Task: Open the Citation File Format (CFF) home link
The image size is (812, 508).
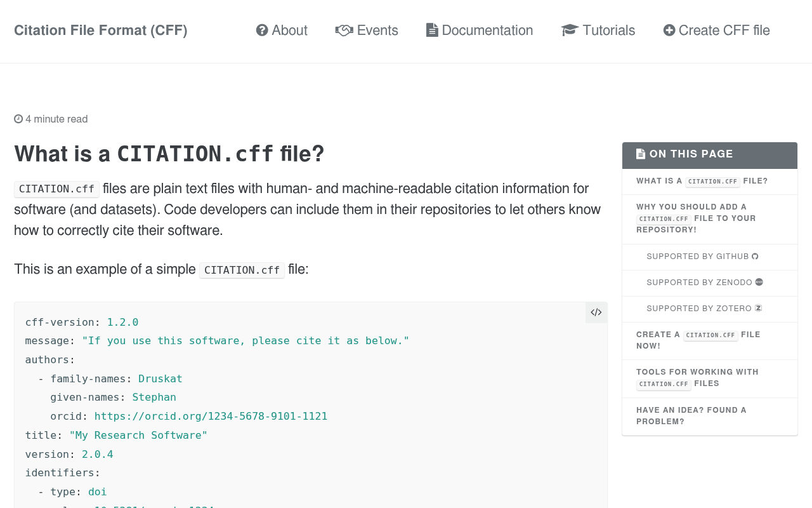Action: [100, 30]
